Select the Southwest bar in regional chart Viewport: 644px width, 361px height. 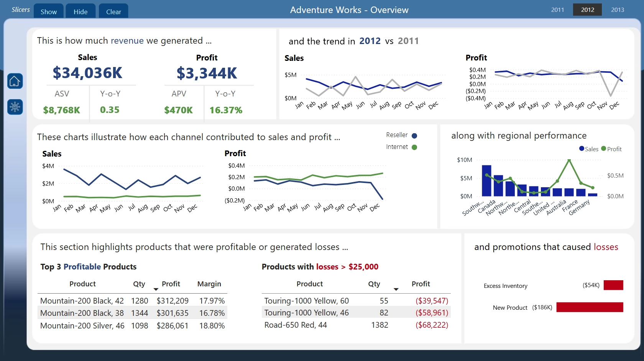pos(486,181)
